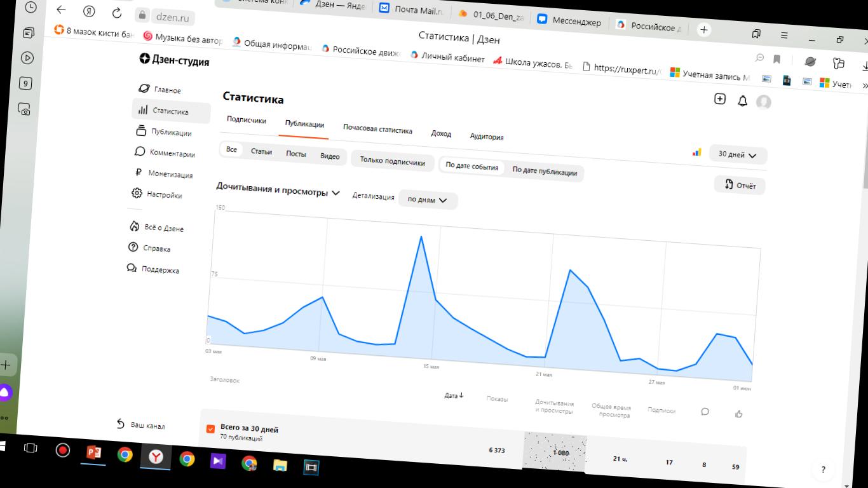
Task: Click the colored bar chart icon
Action: (697, 152)
